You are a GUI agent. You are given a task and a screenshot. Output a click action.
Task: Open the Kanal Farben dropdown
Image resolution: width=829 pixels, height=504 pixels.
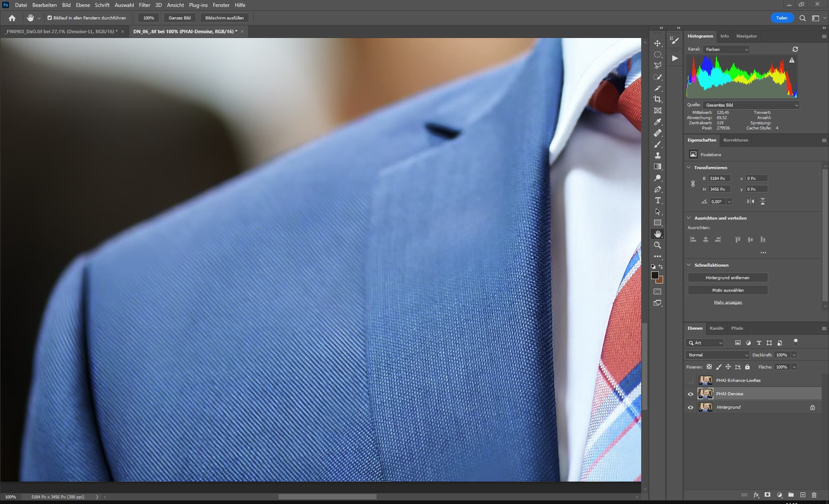click(726, 50)
